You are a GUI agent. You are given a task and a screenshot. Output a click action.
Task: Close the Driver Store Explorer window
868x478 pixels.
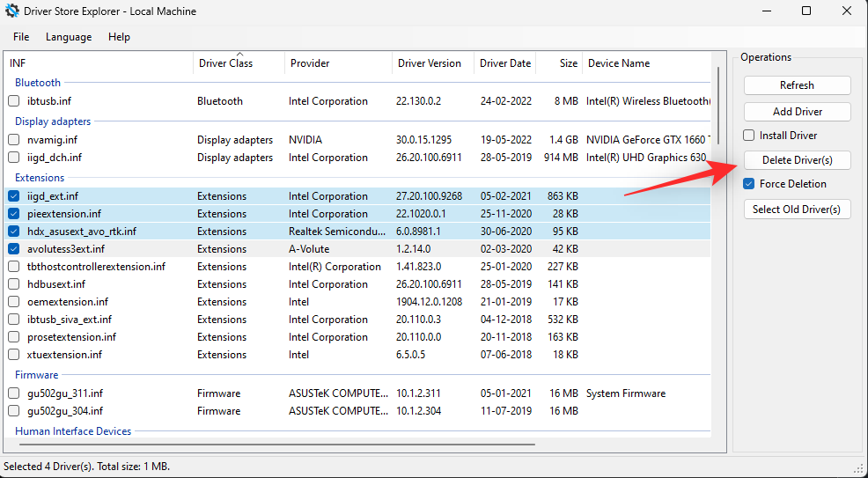click(x=847, y=11)
